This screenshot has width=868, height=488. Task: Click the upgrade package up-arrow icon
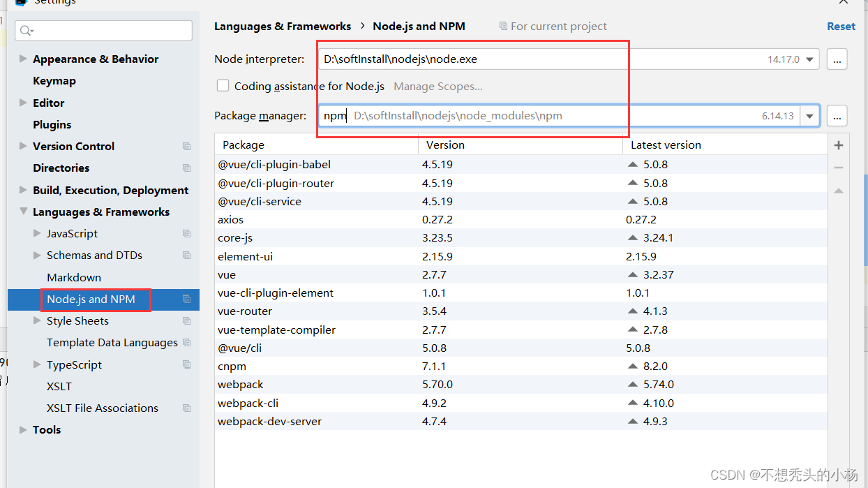pyautogui.click(x=839, y=191)
